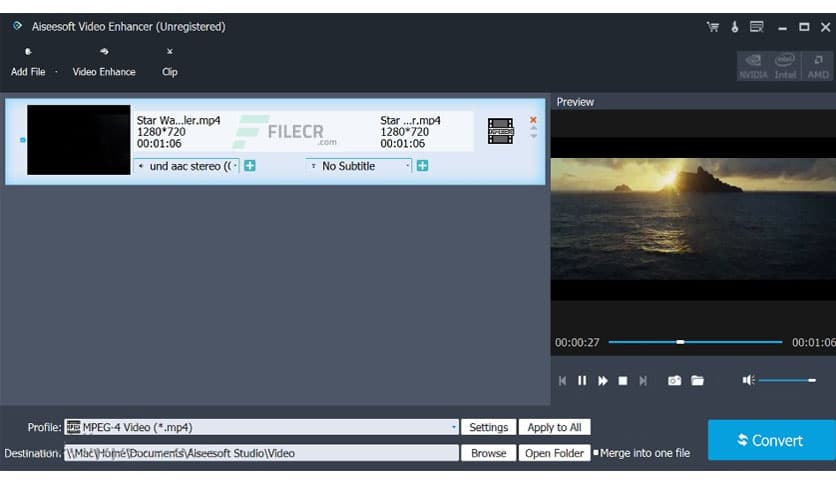836x484 pixels.
Task: Stop the preview playback
Action: pos(623,381)
